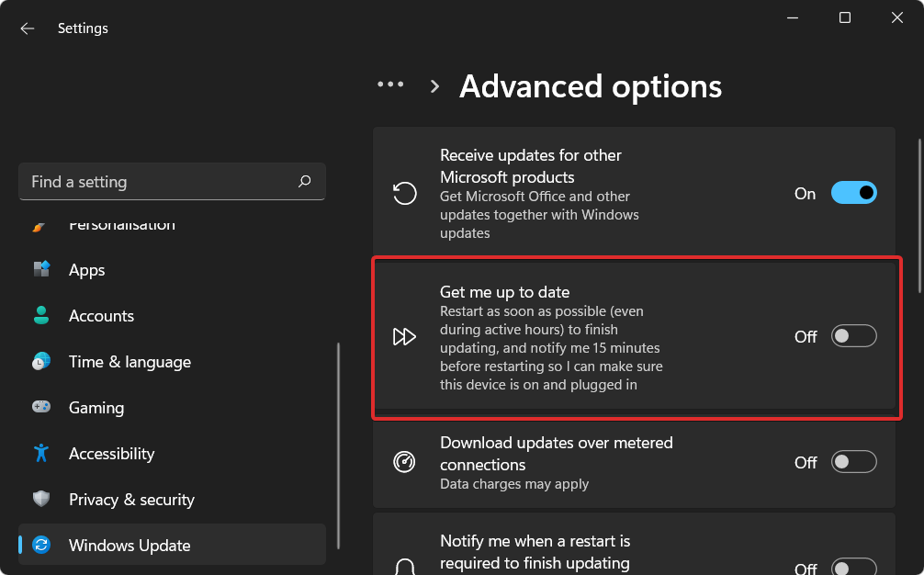This screenshot has height=575, width=924.
Task: Open the breadcrumb ellipsis menu
Action: click(390, 85)
